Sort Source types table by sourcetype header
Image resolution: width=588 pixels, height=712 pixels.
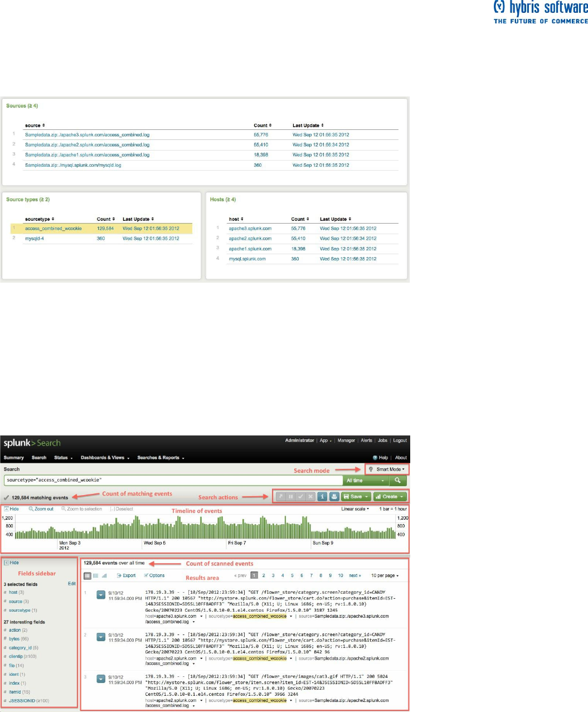[x=40, y=219]
